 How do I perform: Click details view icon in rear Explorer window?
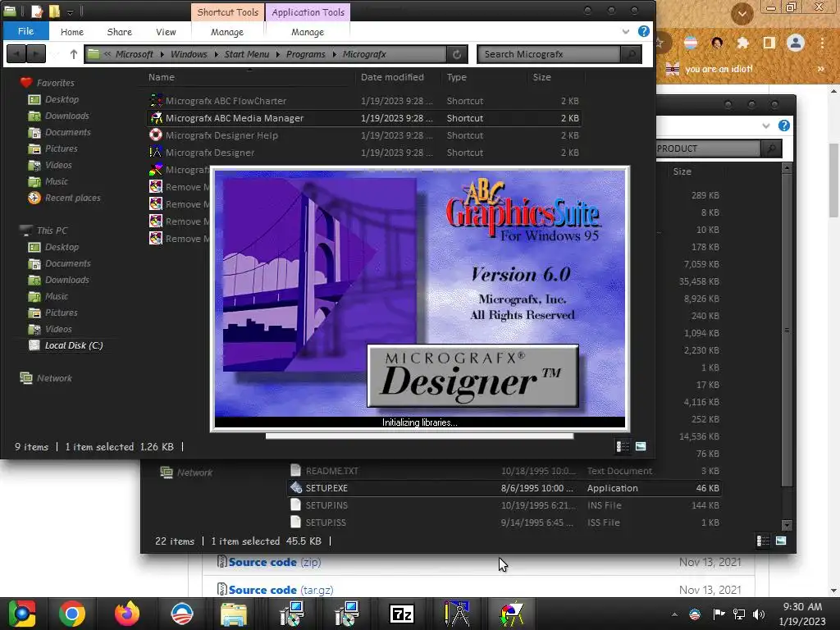pos(763,541)
